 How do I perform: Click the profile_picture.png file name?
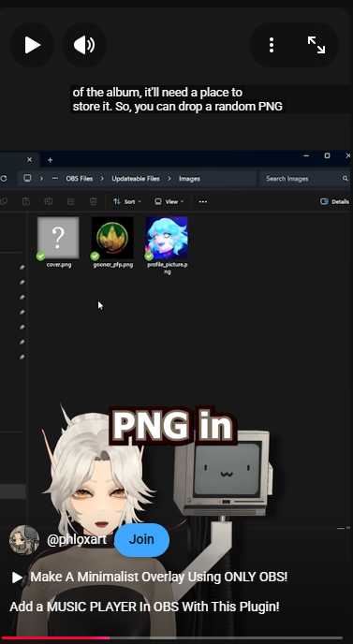pyautogui.click(x=168, y=269)
